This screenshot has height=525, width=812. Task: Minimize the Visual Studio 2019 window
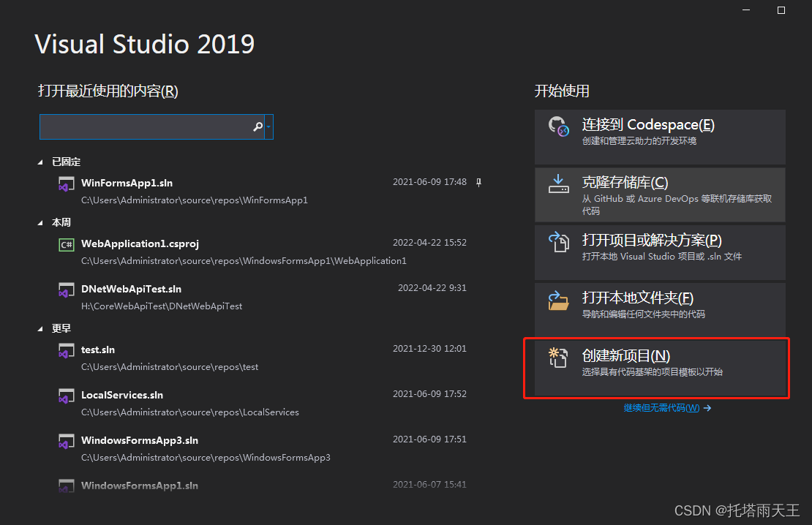[746, 10]
